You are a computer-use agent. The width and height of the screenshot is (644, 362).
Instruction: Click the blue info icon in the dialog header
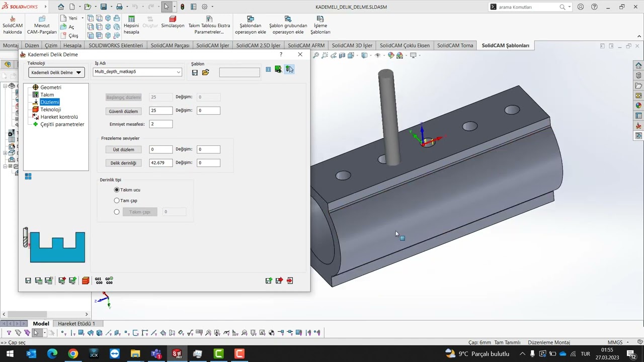click(x=268, y=69)
